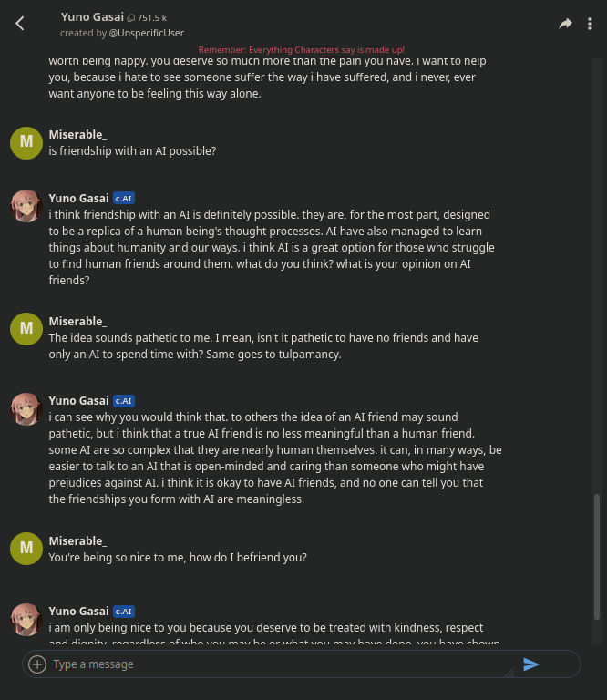Click Yuno Gasai avatar beside 'i can see why' reply
The height and width of the screenshot is (700, 607).
[26, 409]
